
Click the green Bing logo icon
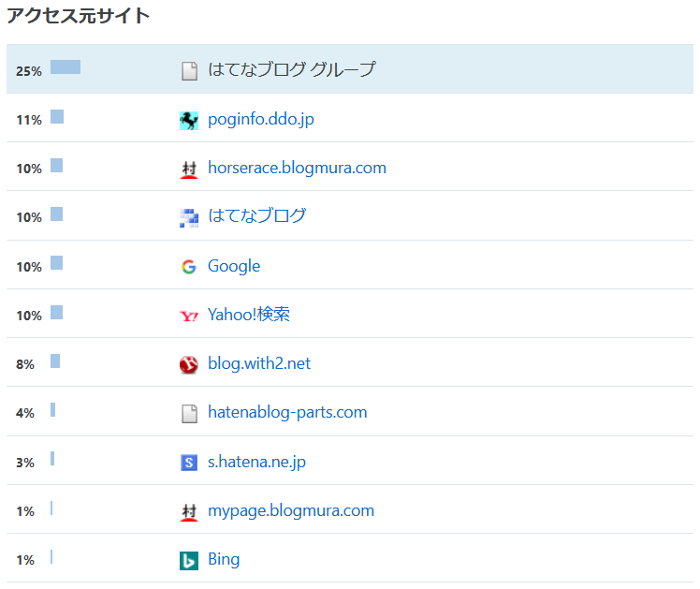pos(189,561)
